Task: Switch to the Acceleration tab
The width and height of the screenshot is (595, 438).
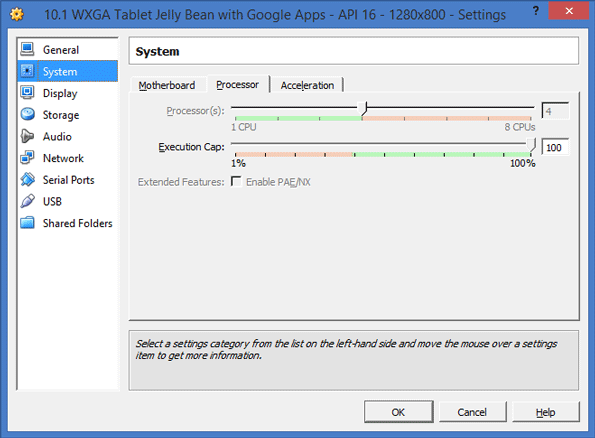Action: click(307, 85)
